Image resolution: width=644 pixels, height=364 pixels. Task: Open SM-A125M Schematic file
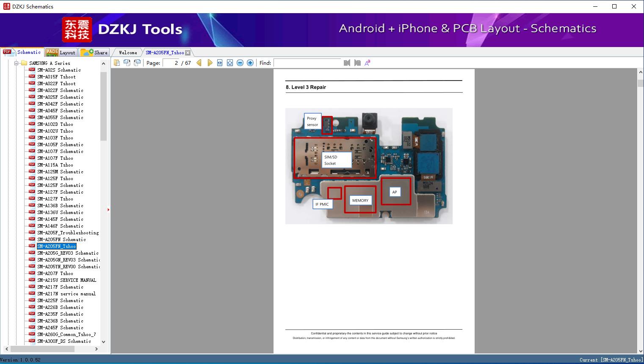click(60, 172)
